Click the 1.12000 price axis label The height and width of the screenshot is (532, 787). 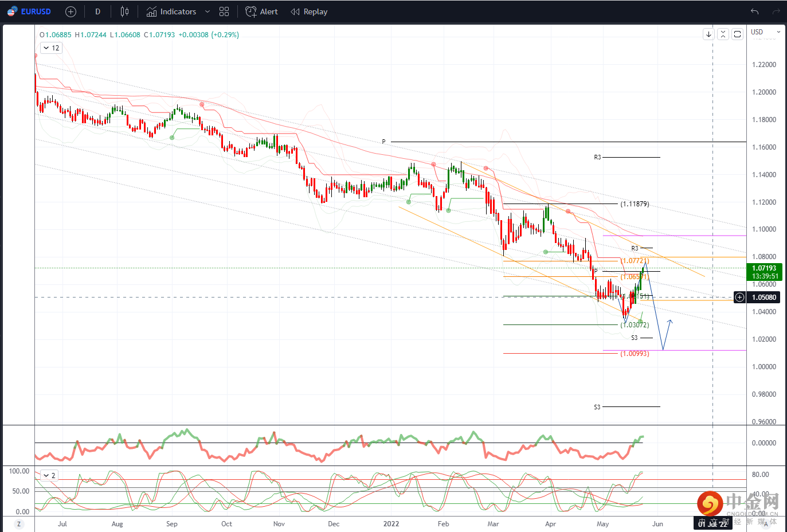coord(764,202)
